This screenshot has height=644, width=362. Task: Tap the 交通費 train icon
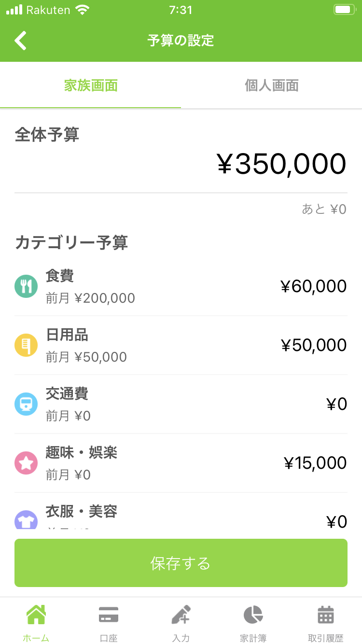26,405
